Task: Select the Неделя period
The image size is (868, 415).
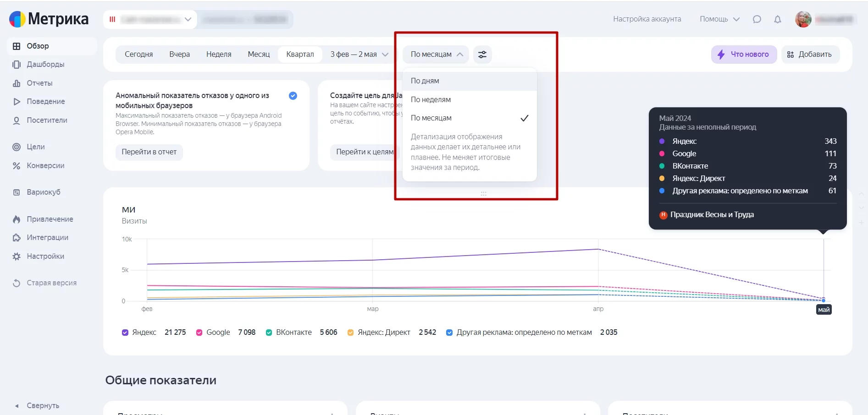Action: (x=219, y=54)
